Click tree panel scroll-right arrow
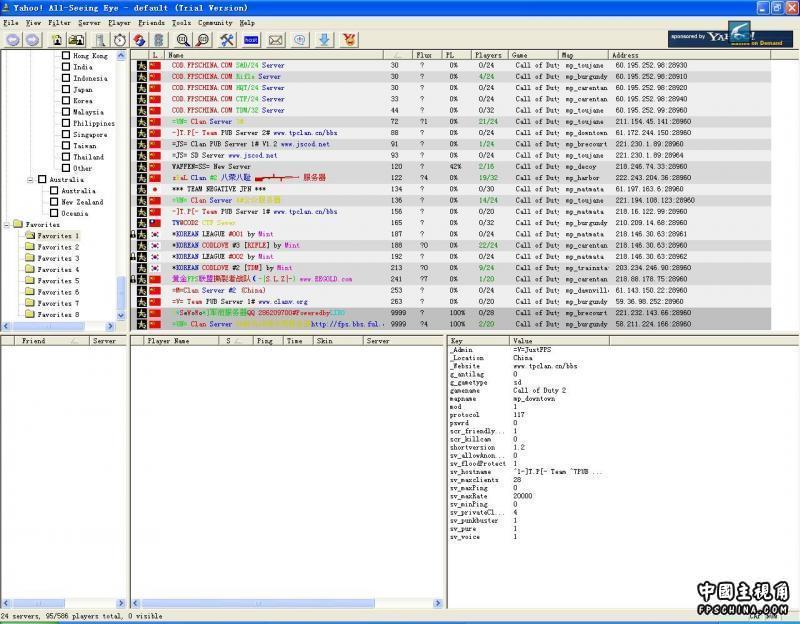This screenshot has height=624, width=800. click(x=111, y=326)
